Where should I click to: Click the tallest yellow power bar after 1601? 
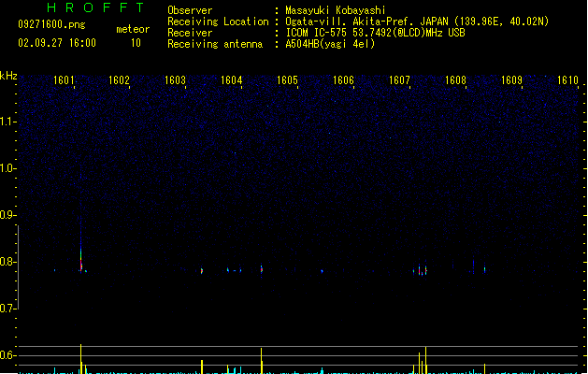pyautogui.click(x=80, y=359)
